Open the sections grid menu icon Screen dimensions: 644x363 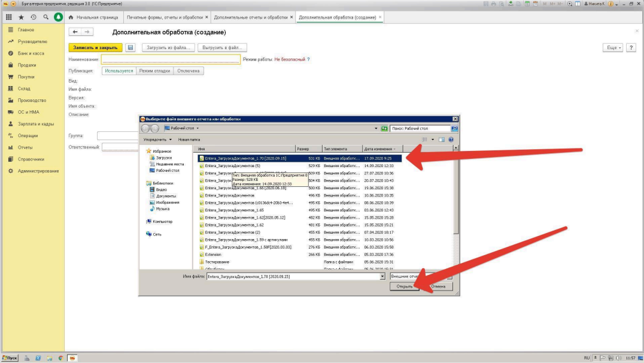(8, 17)
